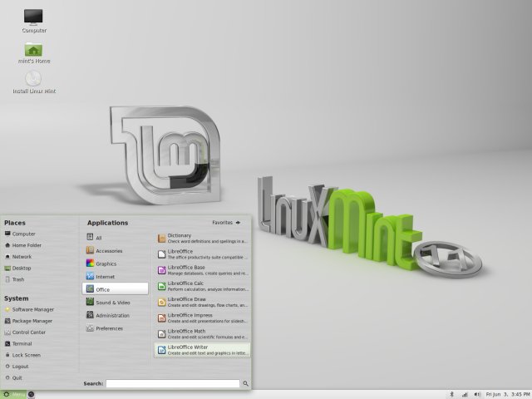Open Terminal from the System section
Image resolution: width=532 pixels, height=399 pixels.
[22, 343]
